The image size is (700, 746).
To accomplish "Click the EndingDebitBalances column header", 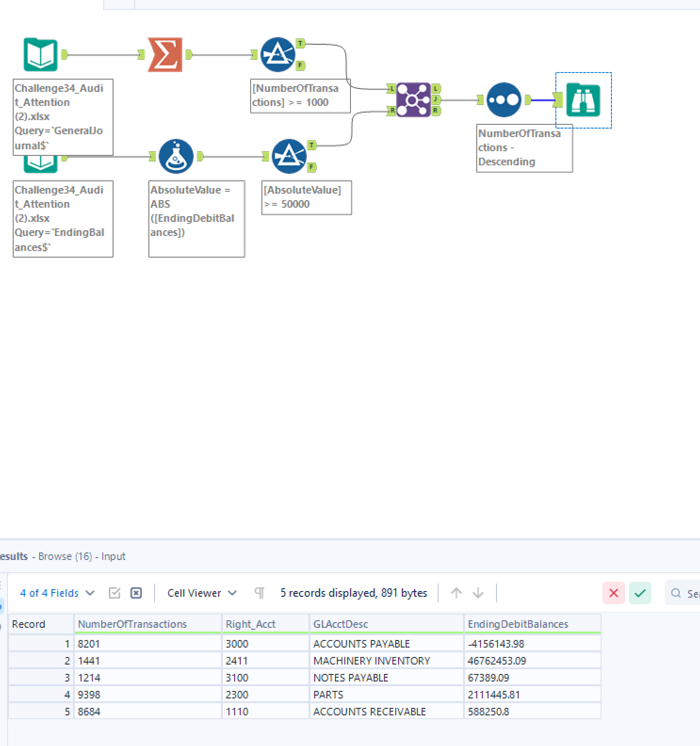I will pyautogui.click(x=518, y=624).
